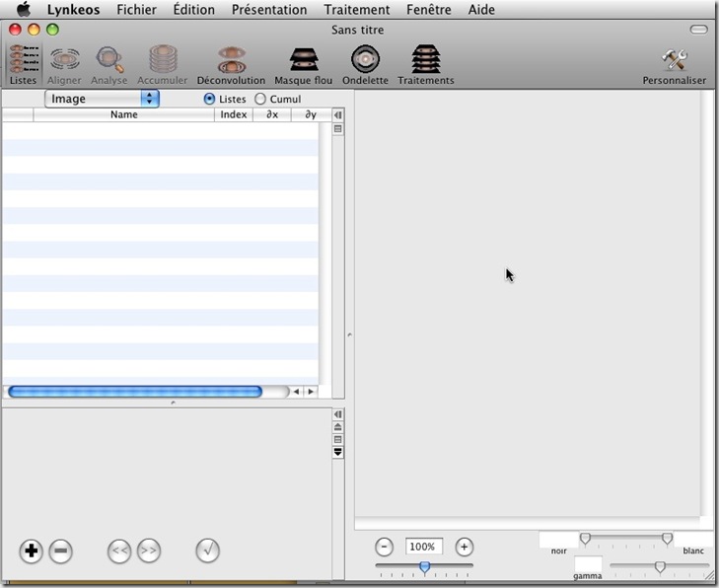The image size is (719, 588).
Task: Go to next image with >> button
Action: (149, 551)
